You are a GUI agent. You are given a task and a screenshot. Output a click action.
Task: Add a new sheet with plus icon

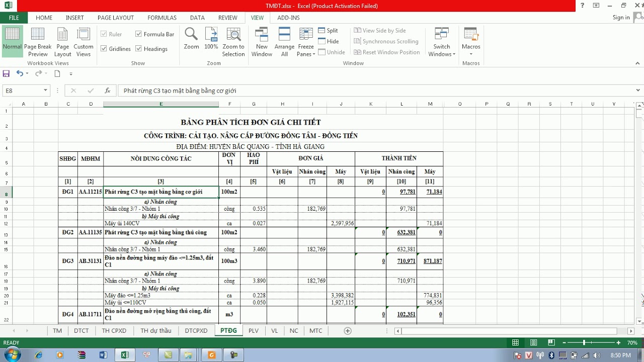point(347,331)
